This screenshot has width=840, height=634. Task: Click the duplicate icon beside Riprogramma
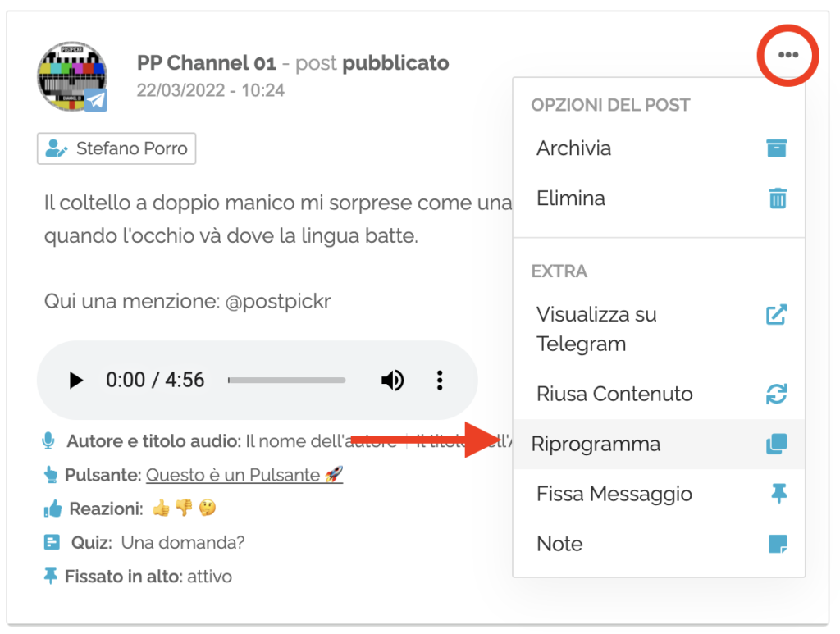point(778,444)
